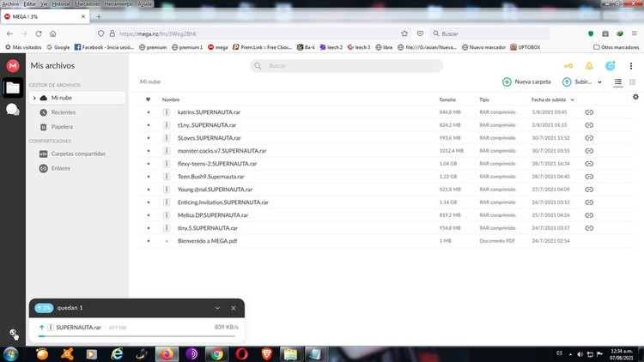Click the gold key recovery icon

click(568, 66)
